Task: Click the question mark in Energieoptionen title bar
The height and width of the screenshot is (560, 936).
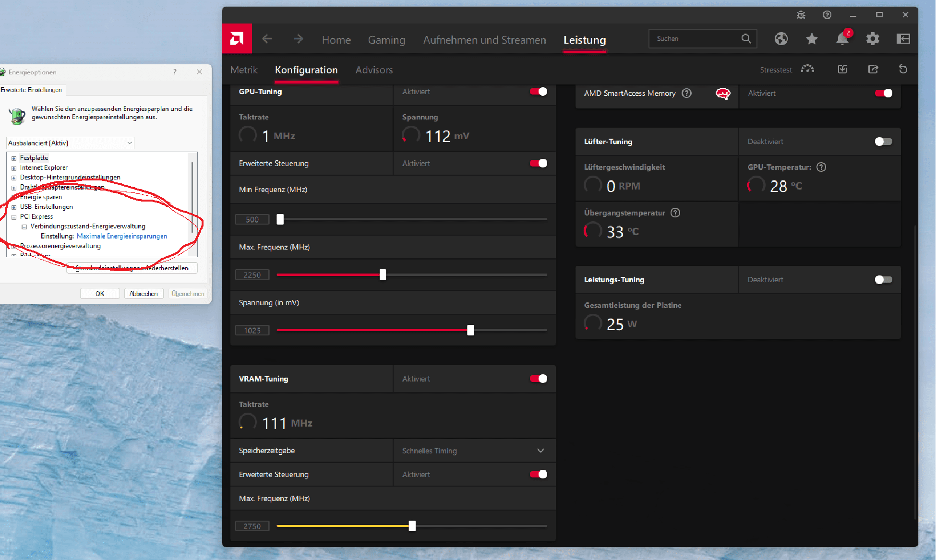Action: 175,72
